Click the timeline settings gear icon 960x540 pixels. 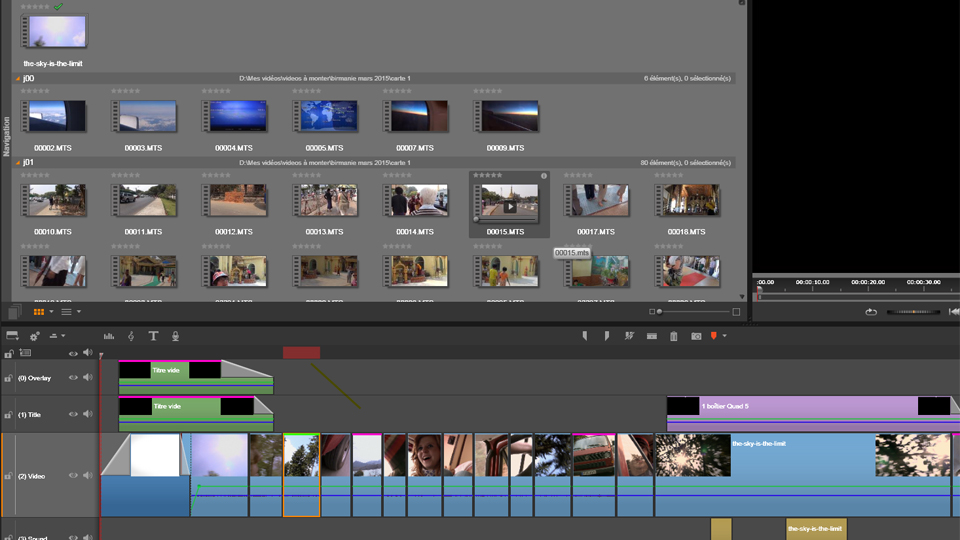tap(34, 336)
